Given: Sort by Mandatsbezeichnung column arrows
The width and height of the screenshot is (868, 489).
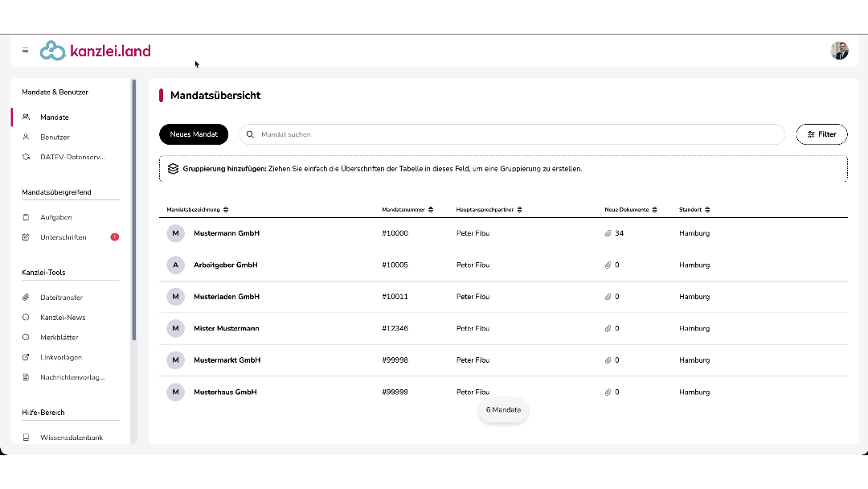Looking at the screenshot, I should pos(226,210).
